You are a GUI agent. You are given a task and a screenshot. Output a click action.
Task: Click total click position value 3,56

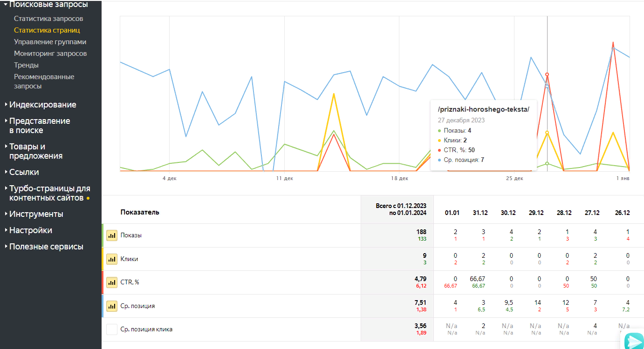click(420, 326)
